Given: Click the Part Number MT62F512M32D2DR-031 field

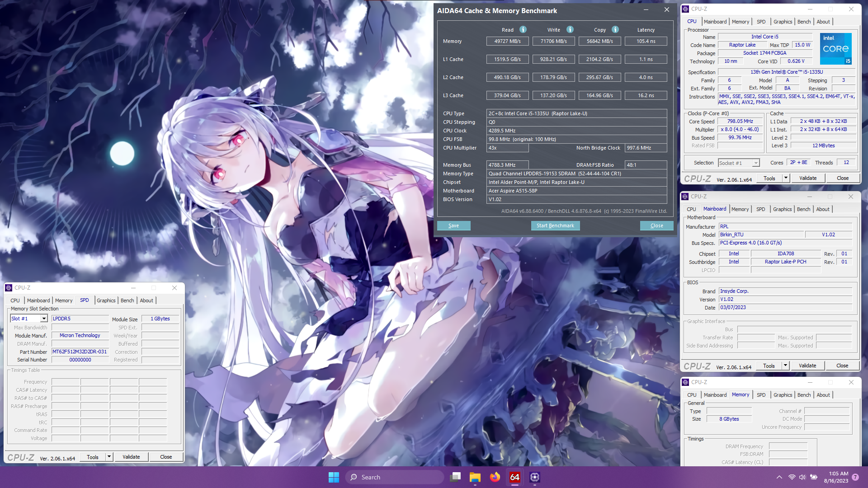Looking at the screenshot, I should click(80, 352).
